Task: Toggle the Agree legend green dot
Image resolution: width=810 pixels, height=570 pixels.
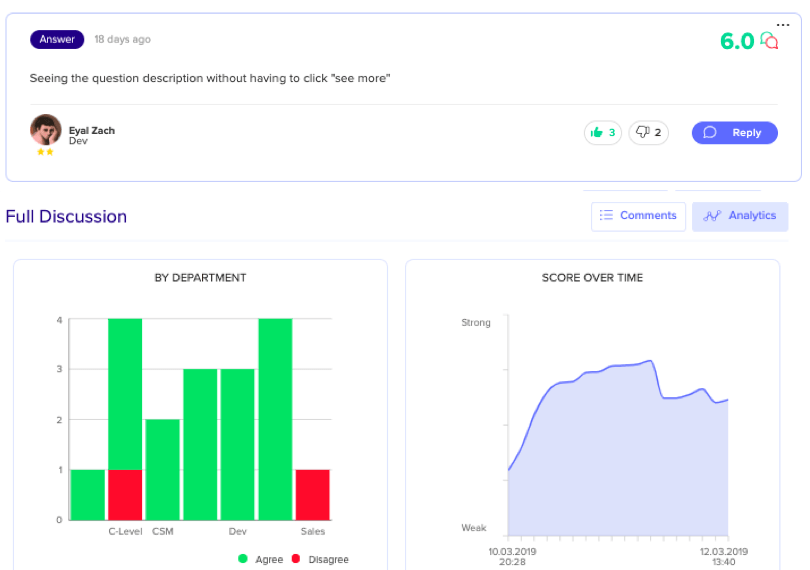Action: (243, 559)
